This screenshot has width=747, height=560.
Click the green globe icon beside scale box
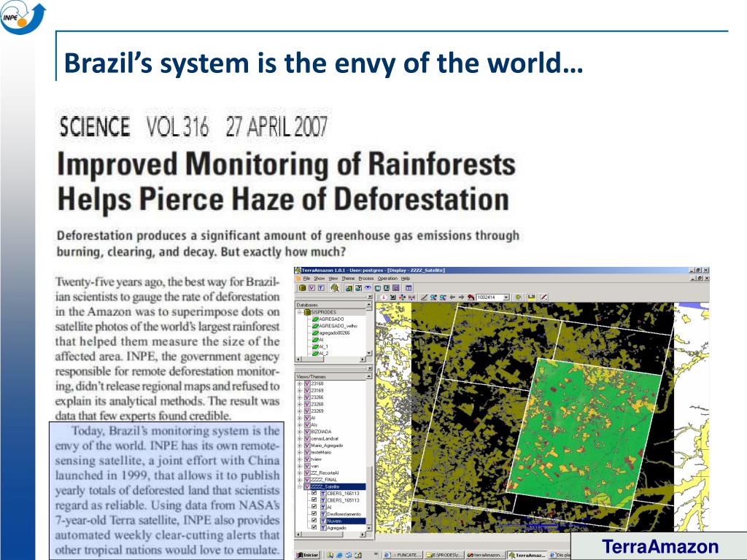519,297
